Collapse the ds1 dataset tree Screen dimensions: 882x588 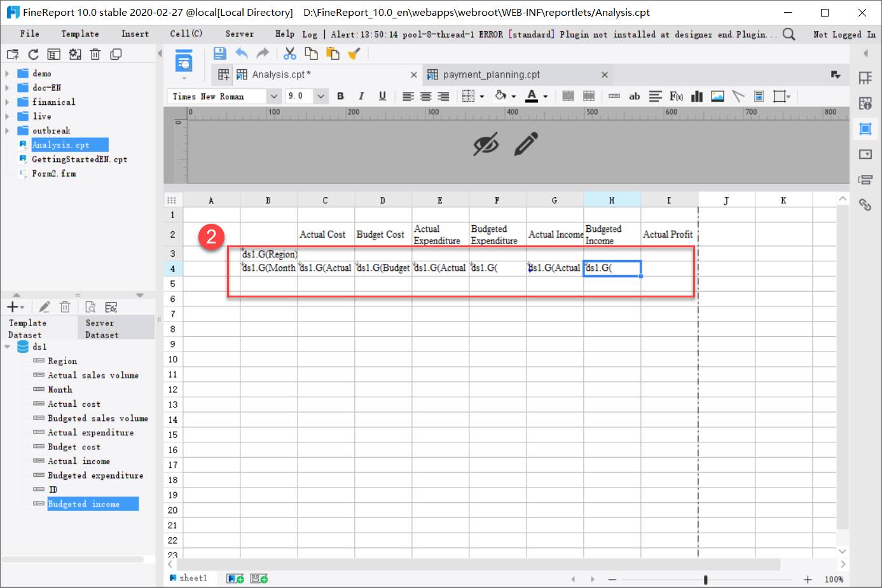tap(8, 346)
